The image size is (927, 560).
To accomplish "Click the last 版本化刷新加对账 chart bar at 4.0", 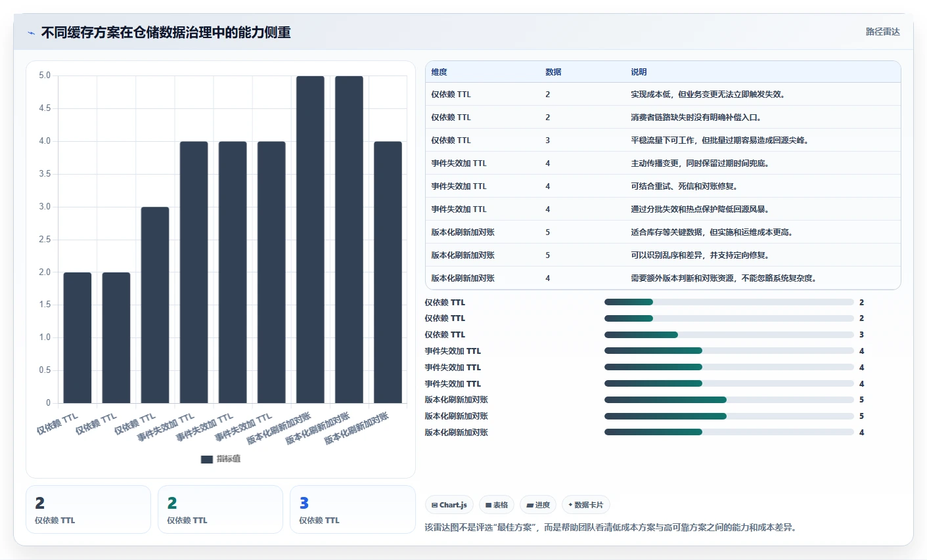I will point(388,272).
